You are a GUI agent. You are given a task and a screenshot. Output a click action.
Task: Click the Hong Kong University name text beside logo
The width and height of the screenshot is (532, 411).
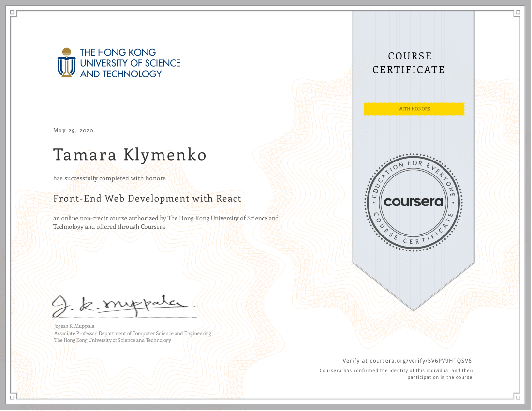130,63
